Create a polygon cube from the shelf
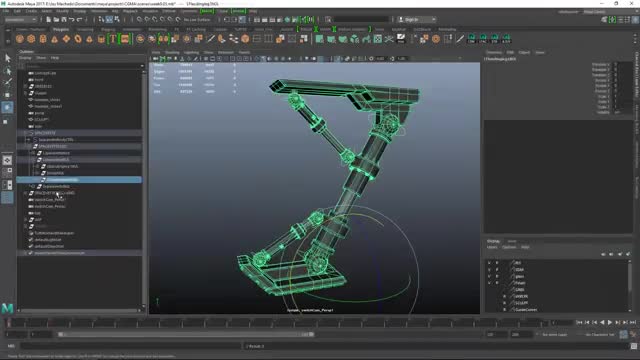The height and width of the screenshot is (360, 640). [31, 39]
